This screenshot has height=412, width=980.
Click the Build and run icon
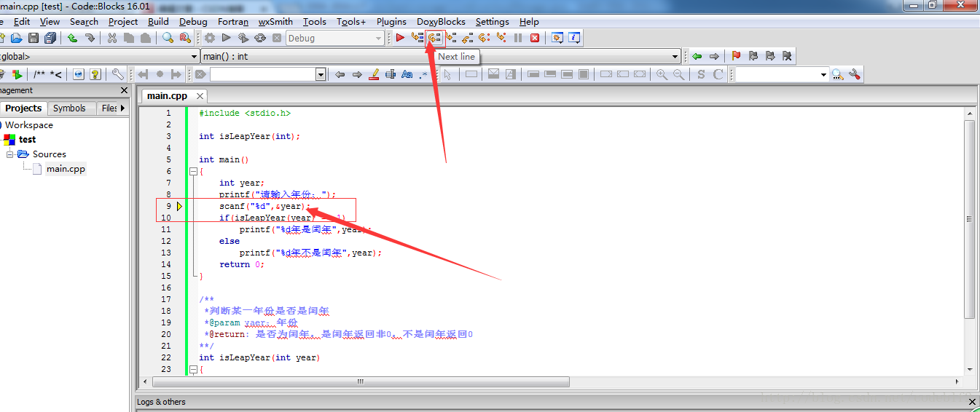tap(243, 38)
